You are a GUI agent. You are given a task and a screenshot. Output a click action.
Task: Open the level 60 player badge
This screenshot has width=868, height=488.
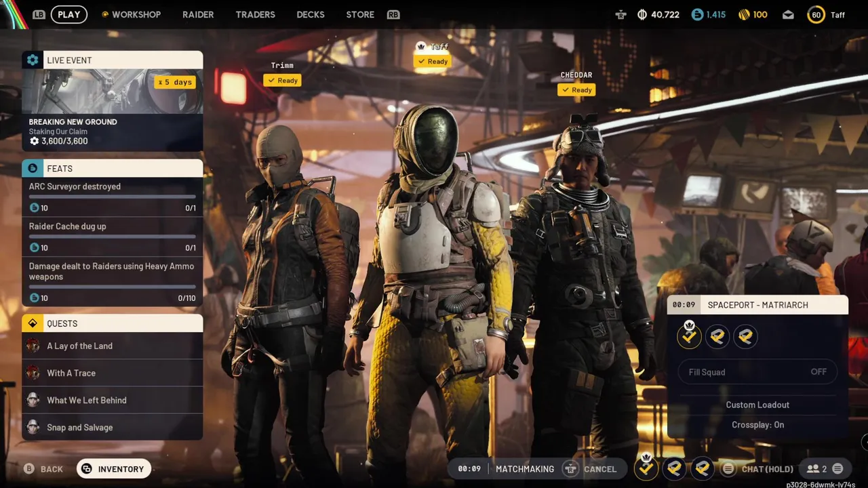(x=816, y=14)
